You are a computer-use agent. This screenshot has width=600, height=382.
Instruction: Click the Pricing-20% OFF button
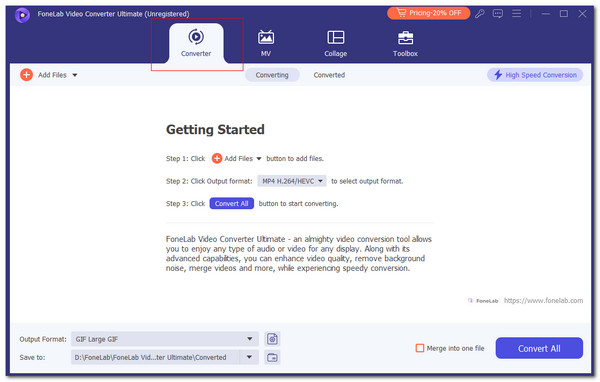(429, 13)
